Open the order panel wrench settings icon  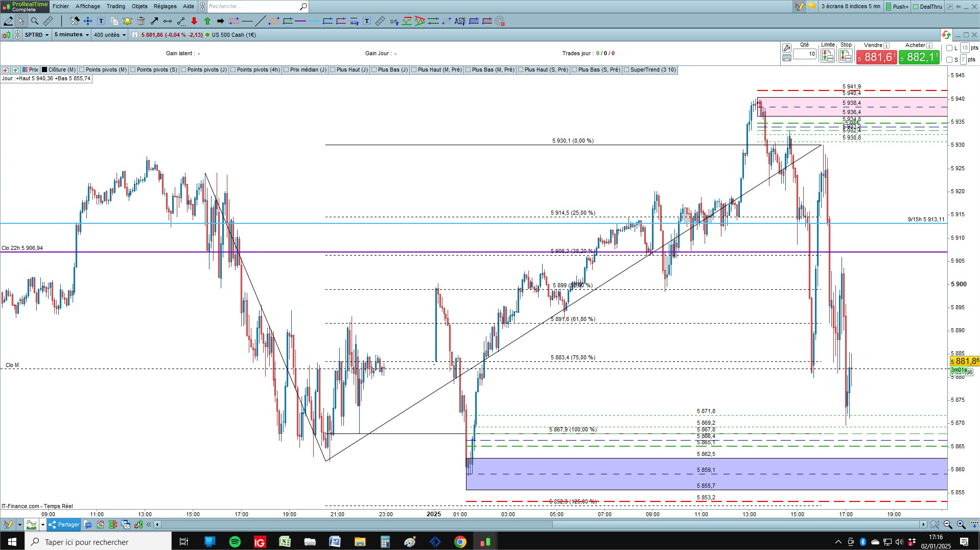[787, 48]
